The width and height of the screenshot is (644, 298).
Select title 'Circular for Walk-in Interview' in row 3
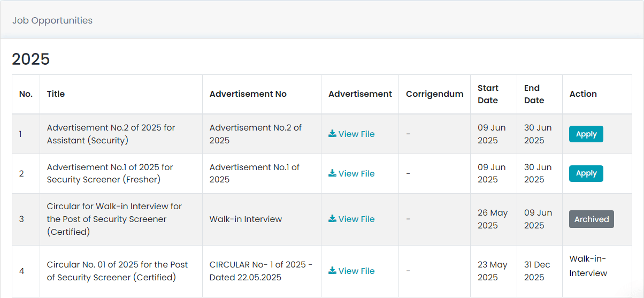click(x=114, y=219)
